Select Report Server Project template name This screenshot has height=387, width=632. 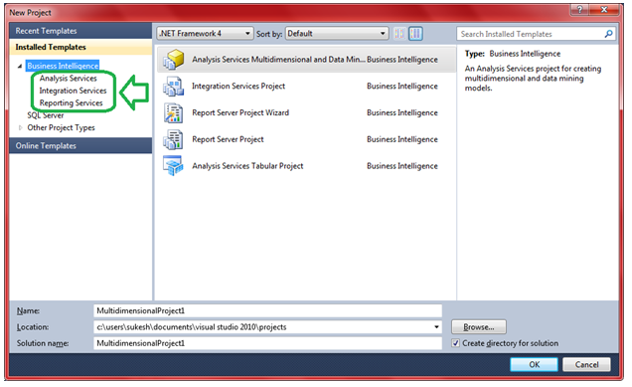[x=228, y=139]
